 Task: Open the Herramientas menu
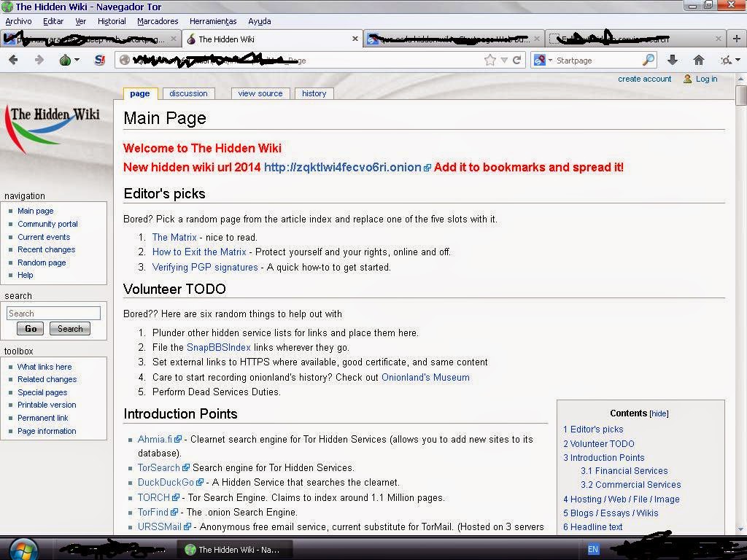(213, 21)
